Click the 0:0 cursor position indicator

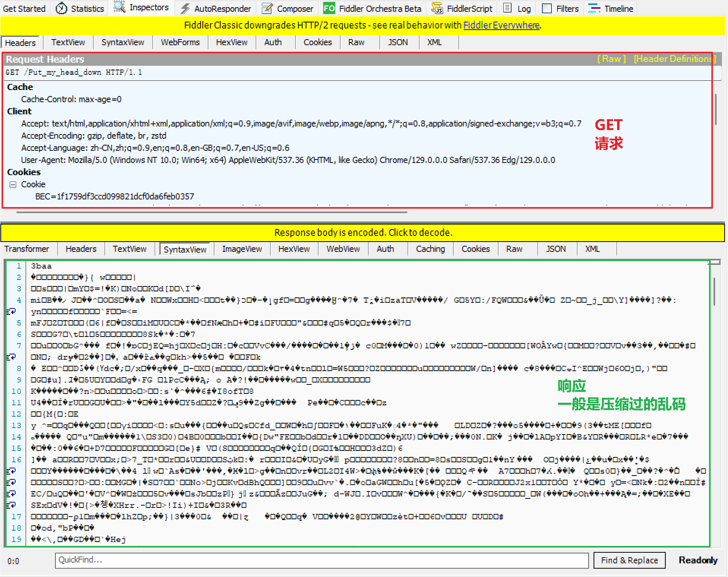point(13,561)
